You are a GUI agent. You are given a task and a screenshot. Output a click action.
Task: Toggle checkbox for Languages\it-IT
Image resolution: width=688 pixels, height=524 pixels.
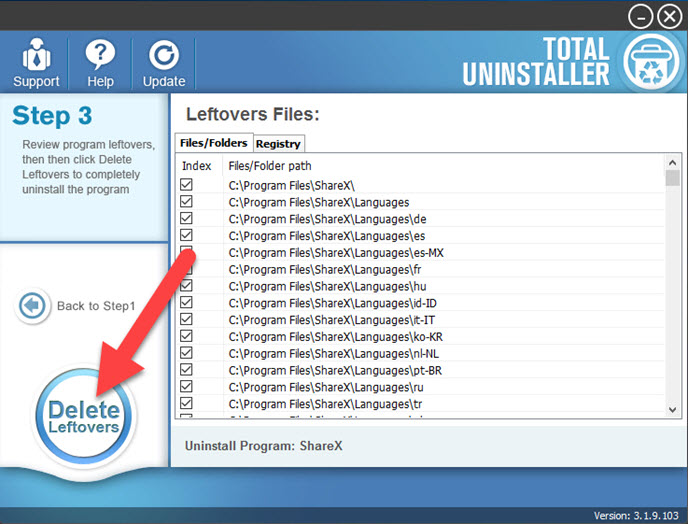[186, 319]
